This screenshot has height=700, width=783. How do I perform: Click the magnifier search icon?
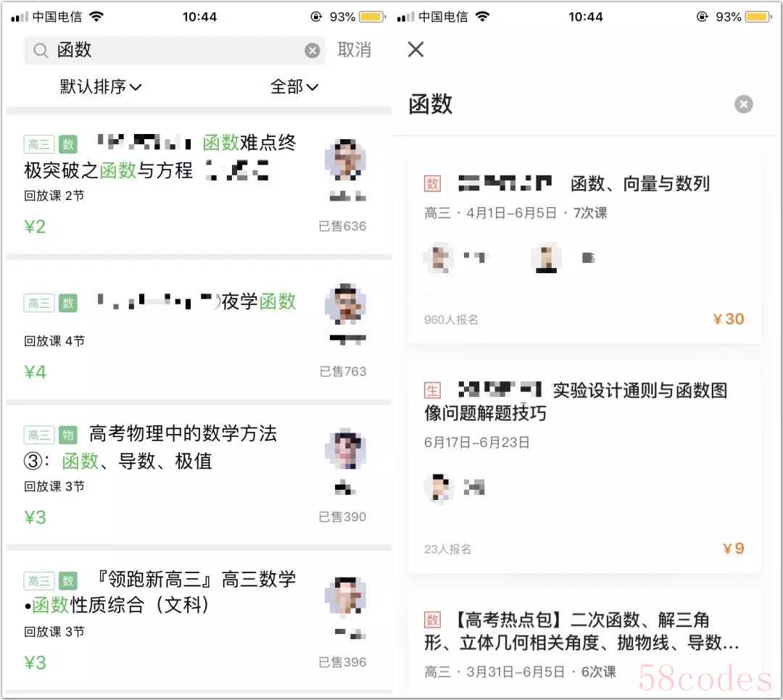pos(41,50)
